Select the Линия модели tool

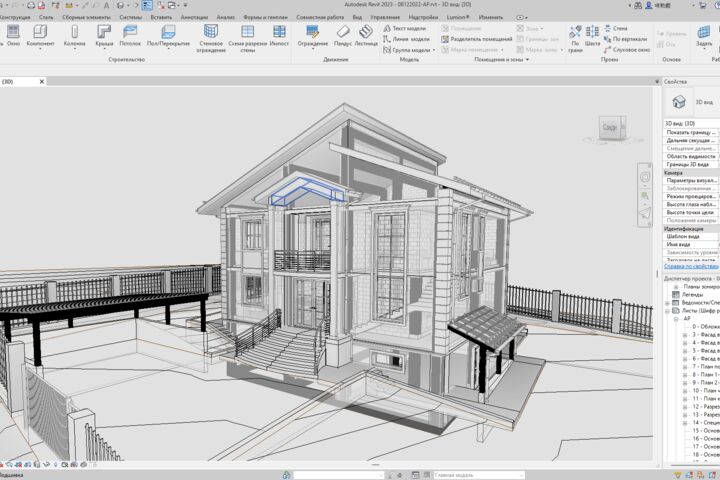[x=406, y=39]
